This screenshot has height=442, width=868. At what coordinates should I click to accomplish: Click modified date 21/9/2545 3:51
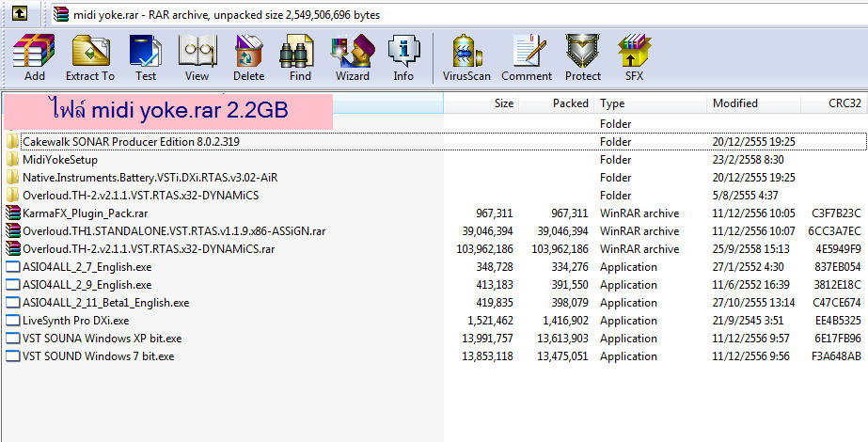[x=748, y=320]
